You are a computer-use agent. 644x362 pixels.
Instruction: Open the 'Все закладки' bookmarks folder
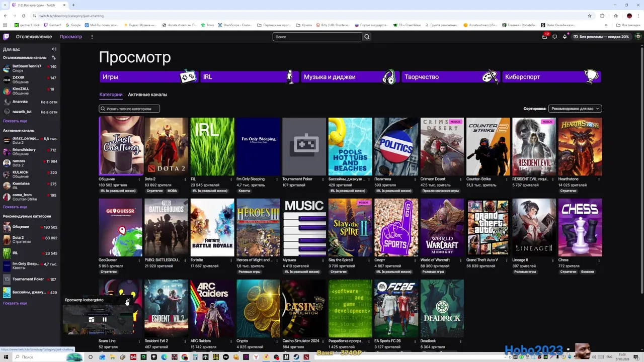[x=629, y=25]
